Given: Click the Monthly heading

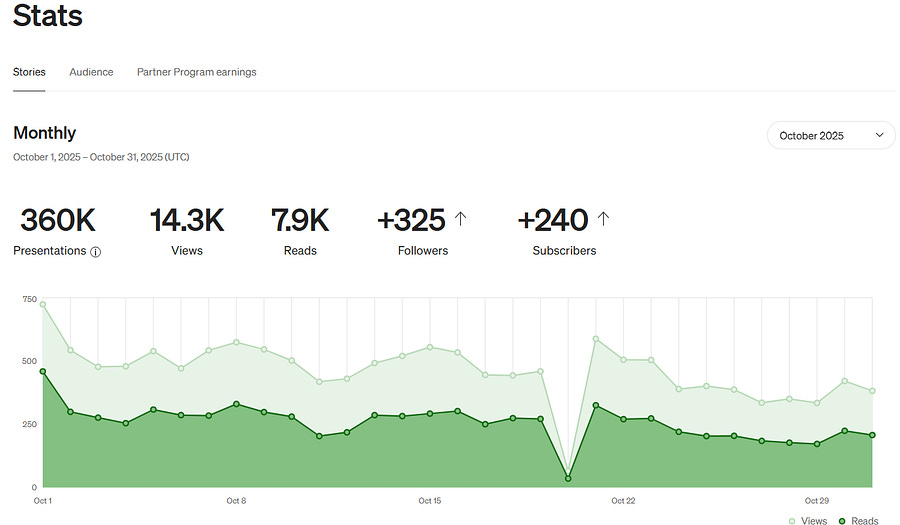Looking at the screenshot, I should 45,133.
